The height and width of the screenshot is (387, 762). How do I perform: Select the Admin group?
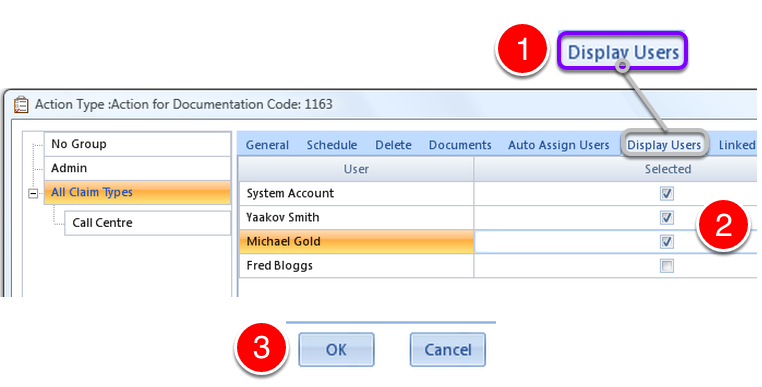point(138,168)
